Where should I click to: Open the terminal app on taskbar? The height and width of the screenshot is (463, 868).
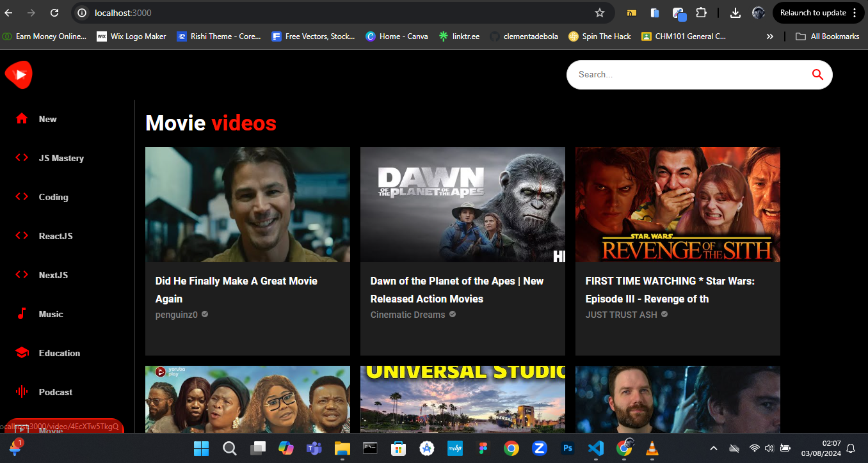[x=370, y=448]
